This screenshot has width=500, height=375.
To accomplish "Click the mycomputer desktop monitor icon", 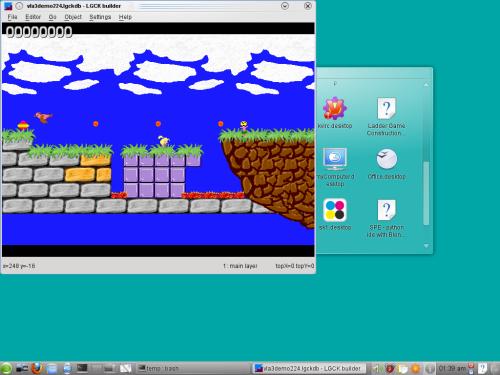I will click(335, 159).
